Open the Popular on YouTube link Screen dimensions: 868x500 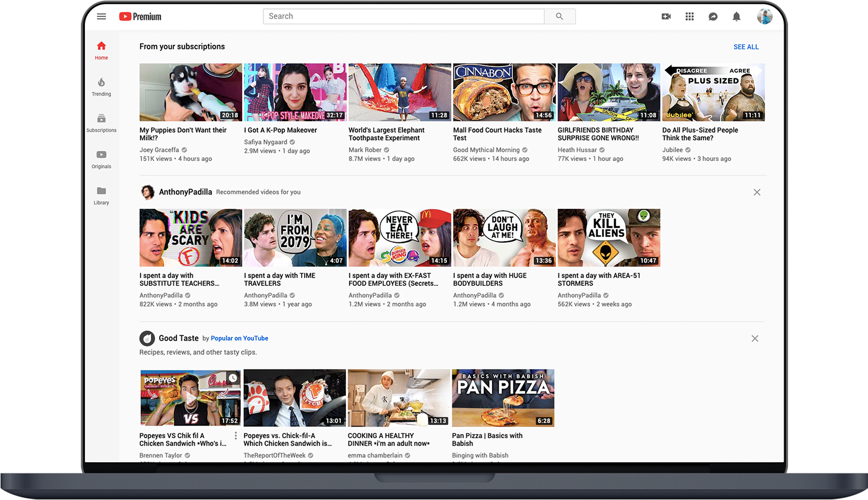tap(239, 338)
